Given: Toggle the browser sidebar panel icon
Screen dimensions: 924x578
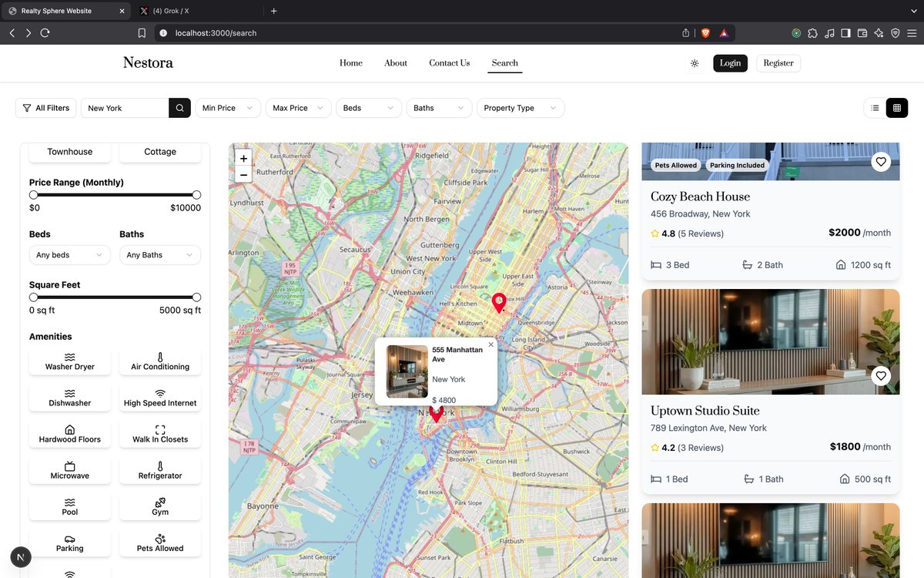Looking at the screenshot, I should 845,33.
